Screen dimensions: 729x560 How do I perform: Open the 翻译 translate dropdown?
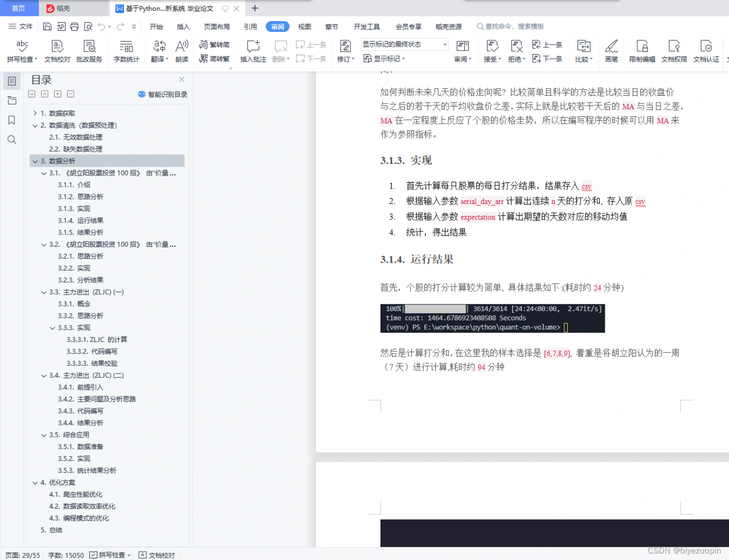[x=159, y=50]
